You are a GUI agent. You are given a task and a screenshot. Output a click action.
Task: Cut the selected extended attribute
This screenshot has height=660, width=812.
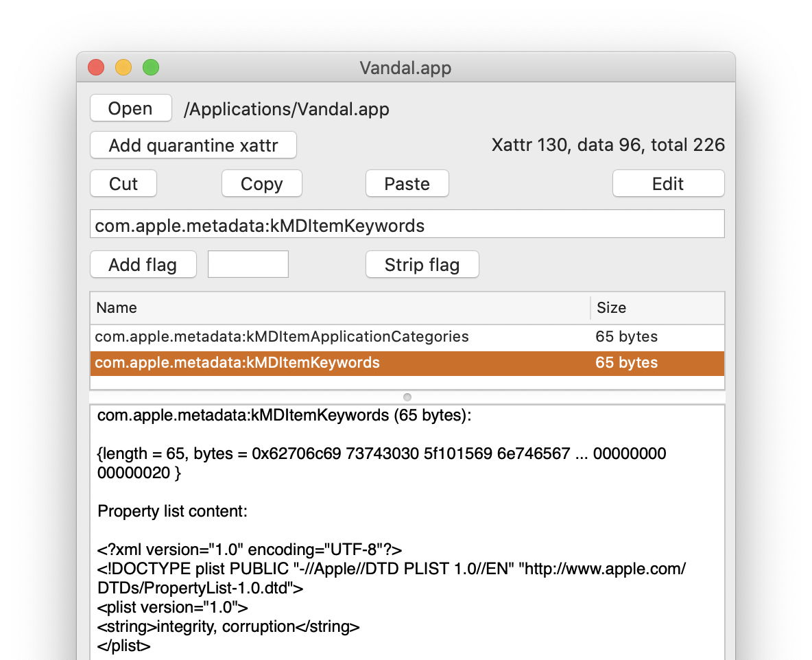(123, 184)
